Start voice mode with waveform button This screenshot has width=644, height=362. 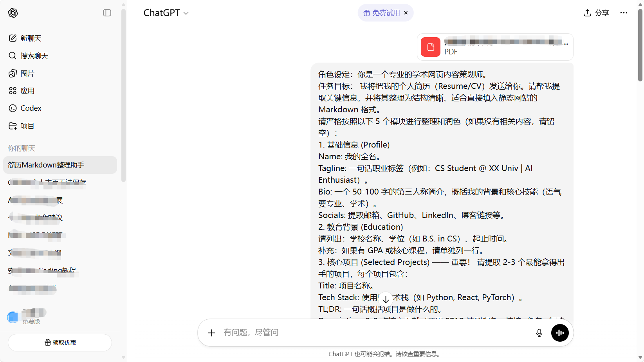[x=560, y=333]
